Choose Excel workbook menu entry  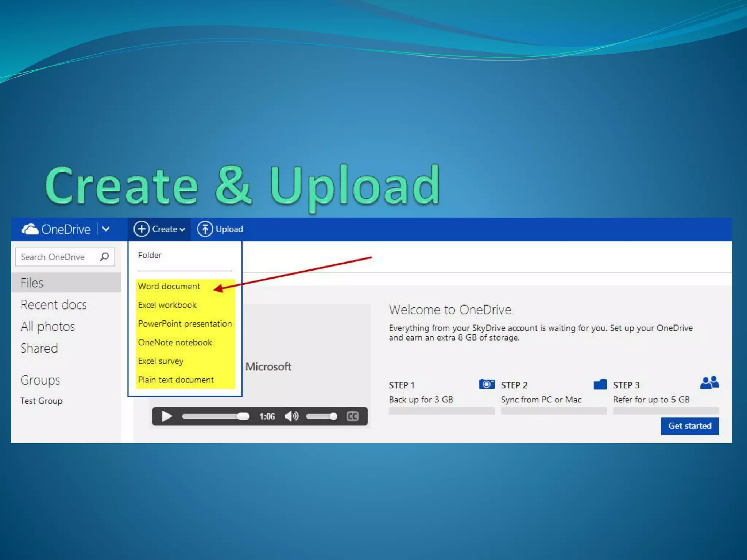[167, 305]
